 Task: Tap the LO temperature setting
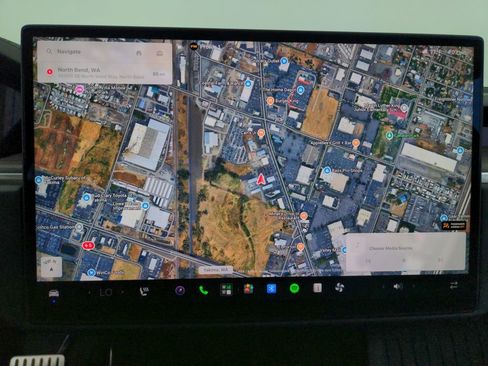tap(106, 292)
